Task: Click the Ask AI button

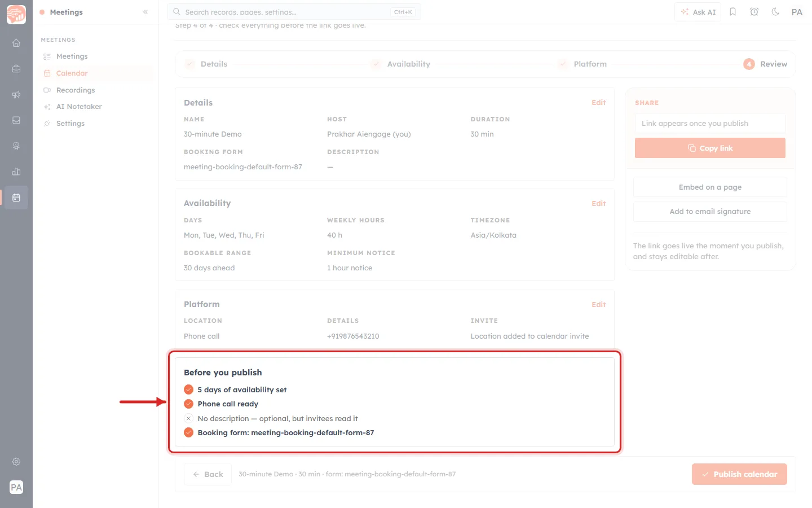Action: pos(698,12)
